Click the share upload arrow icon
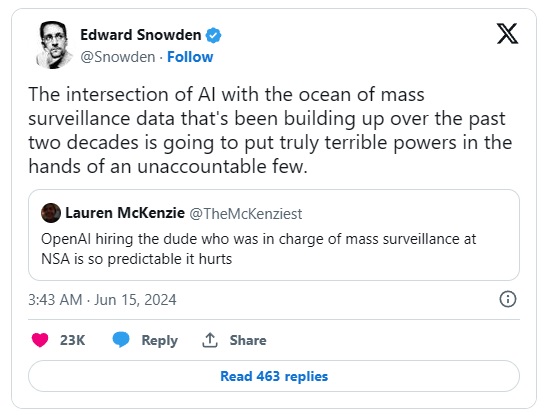Image resolution: width=548 pixels, height=420 pixels. point(210,340)
